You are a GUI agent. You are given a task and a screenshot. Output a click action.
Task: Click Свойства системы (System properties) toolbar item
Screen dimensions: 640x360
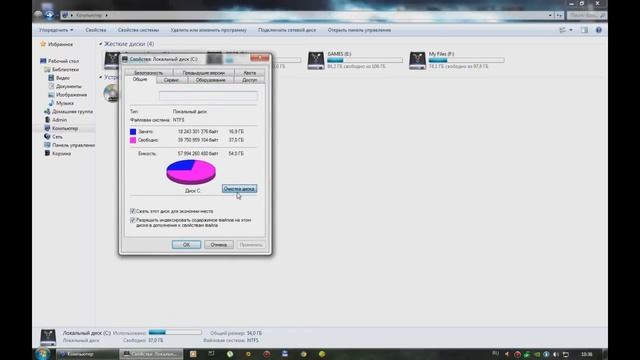point(138,30)
